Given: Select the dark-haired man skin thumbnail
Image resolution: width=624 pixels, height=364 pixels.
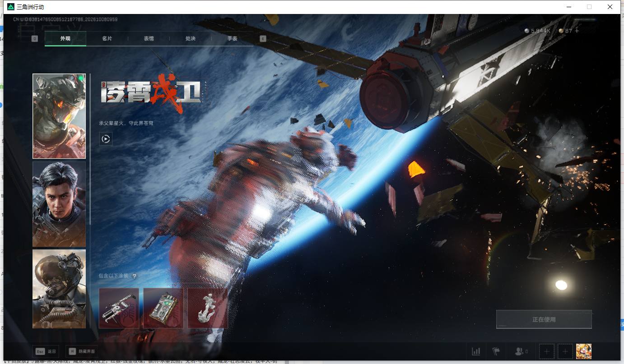Looking at the screenshot, I should 59,204.
